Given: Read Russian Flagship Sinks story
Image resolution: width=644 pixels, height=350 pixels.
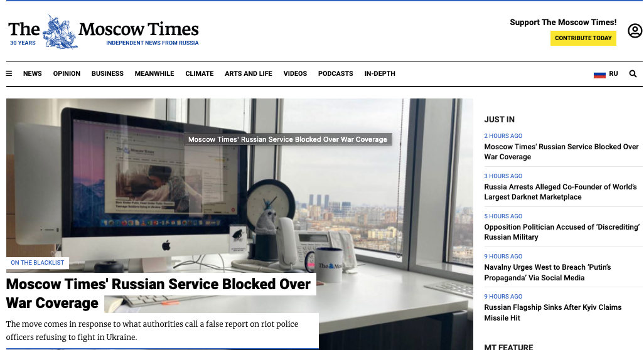Looking at the screenshot, I should click(552, 312).
